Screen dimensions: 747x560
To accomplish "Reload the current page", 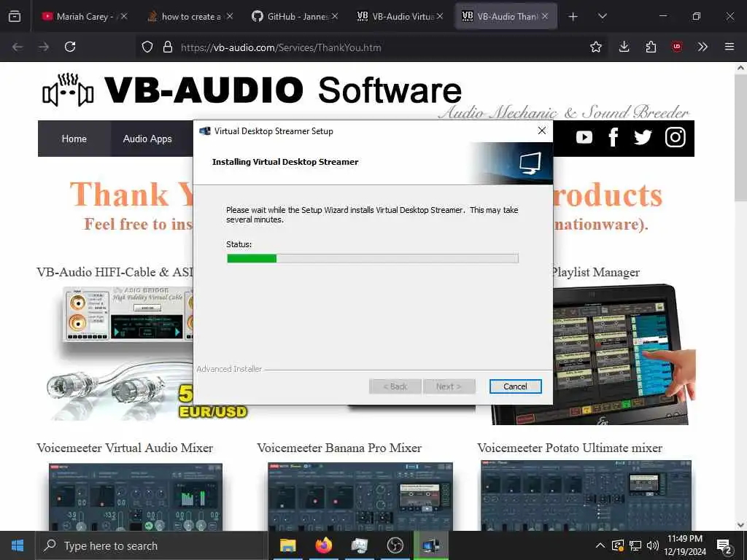I will 70,47.
